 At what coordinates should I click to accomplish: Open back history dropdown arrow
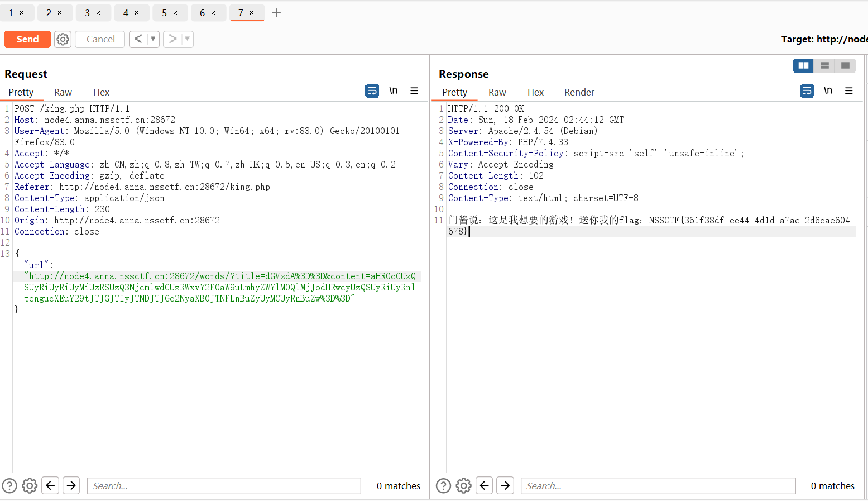point(153,39)
